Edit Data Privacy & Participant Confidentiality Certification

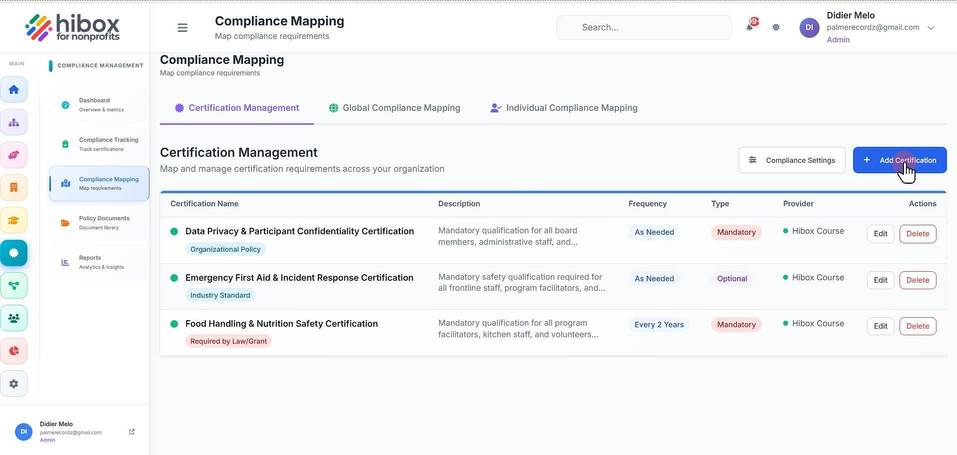880,233
